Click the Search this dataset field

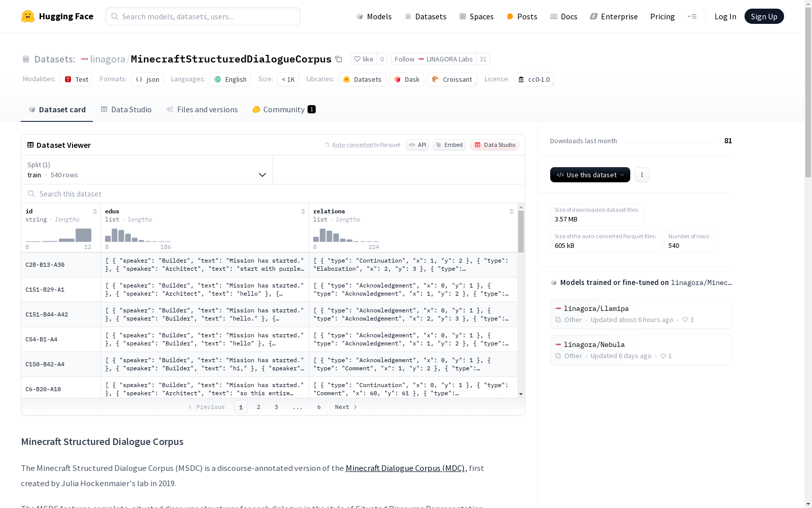coord(273,194)
